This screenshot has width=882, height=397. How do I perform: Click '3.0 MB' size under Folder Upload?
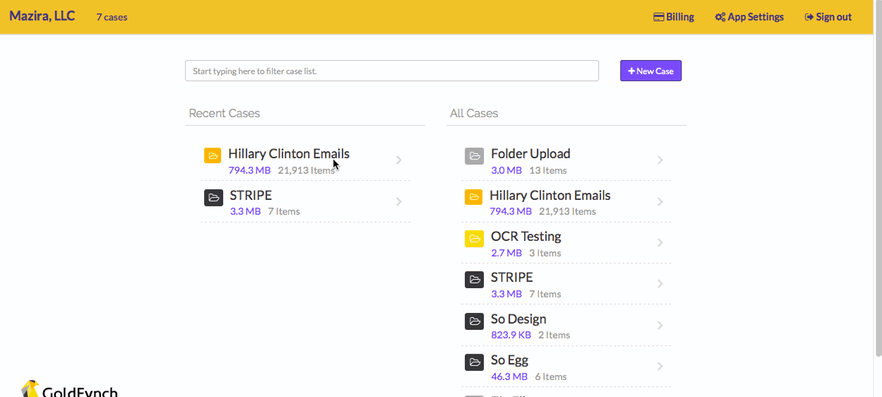click(506, 170)
